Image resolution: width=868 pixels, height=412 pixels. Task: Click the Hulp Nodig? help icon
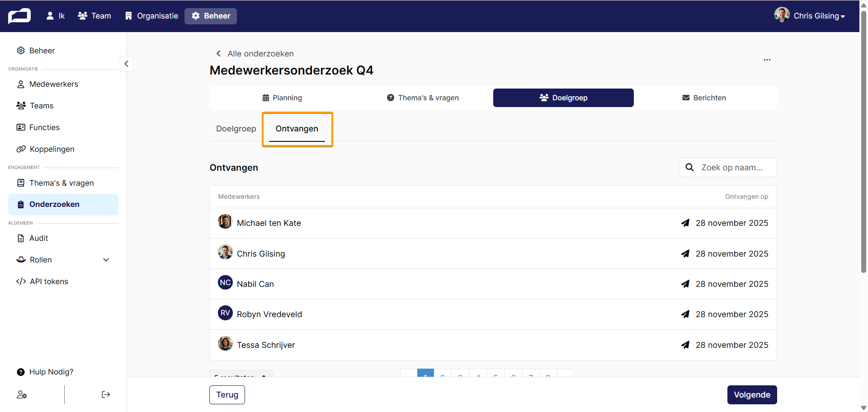point(21,372)
